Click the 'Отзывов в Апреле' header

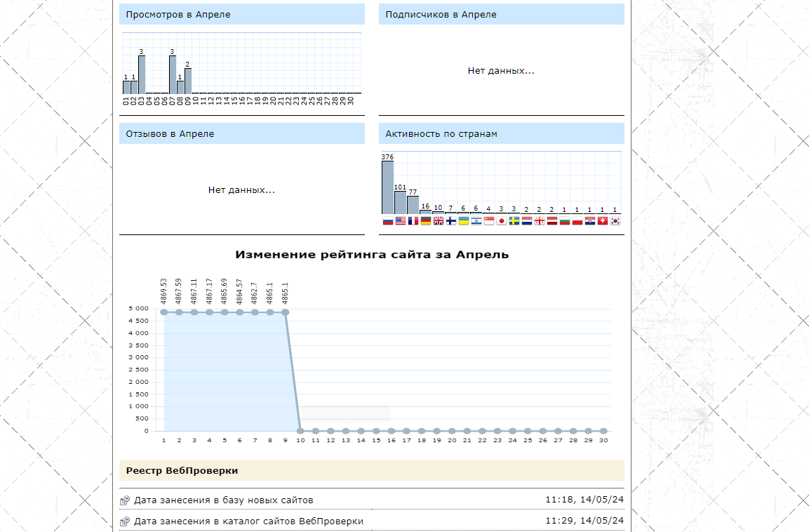click(x=242, y=133)
